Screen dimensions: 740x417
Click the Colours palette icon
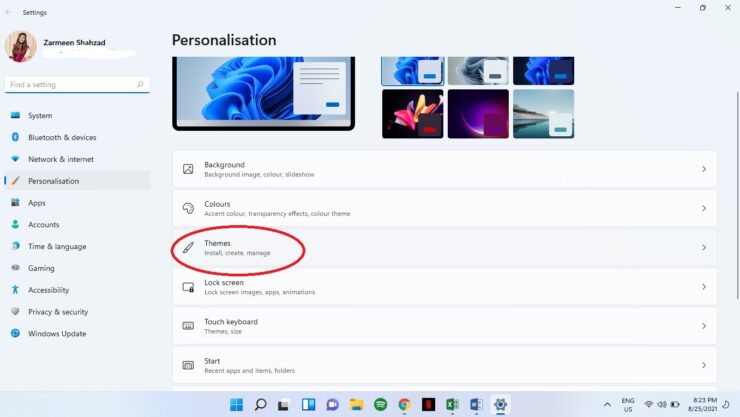tap(188, 208)
